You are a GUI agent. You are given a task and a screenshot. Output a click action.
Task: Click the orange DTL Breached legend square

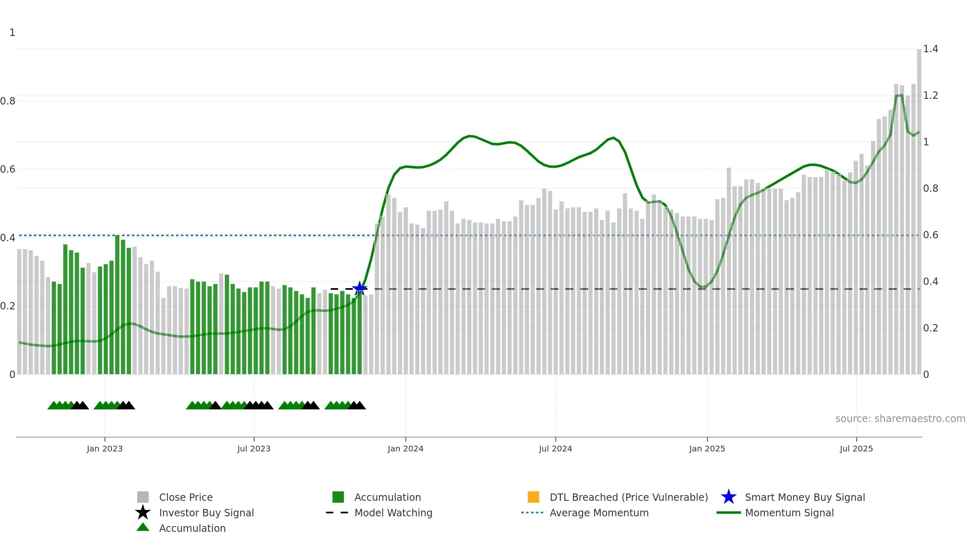[x=533, y=497]
